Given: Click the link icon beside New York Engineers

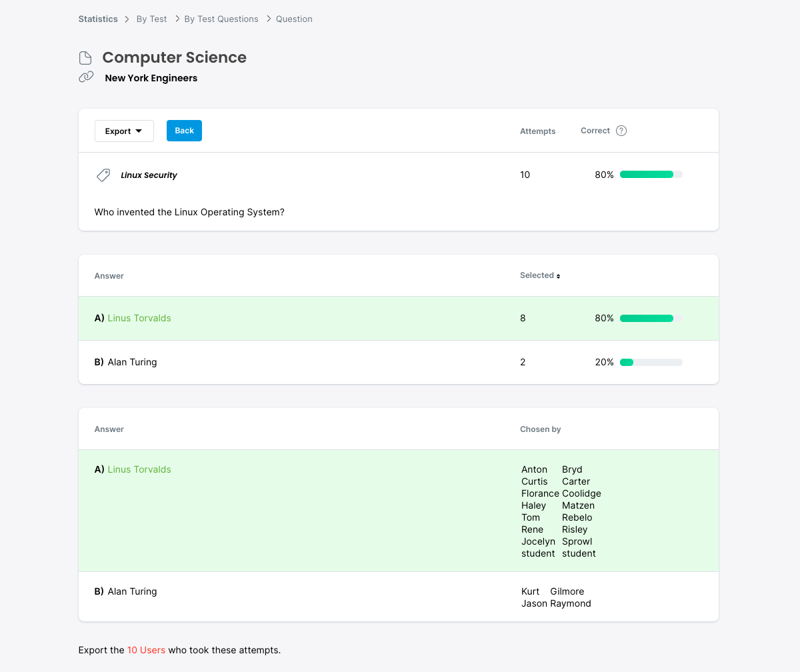Looking at the screenshot, I should (86, 77).
